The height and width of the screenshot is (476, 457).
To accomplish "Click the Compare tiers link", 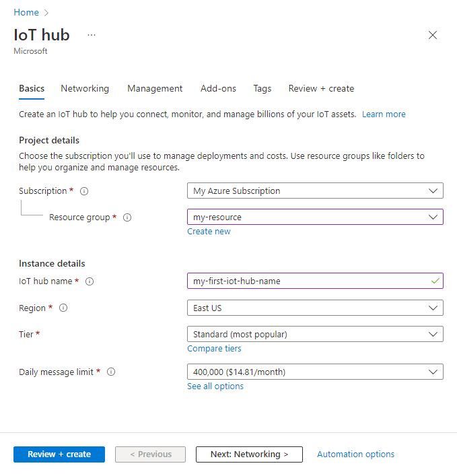I will point(214,349).
